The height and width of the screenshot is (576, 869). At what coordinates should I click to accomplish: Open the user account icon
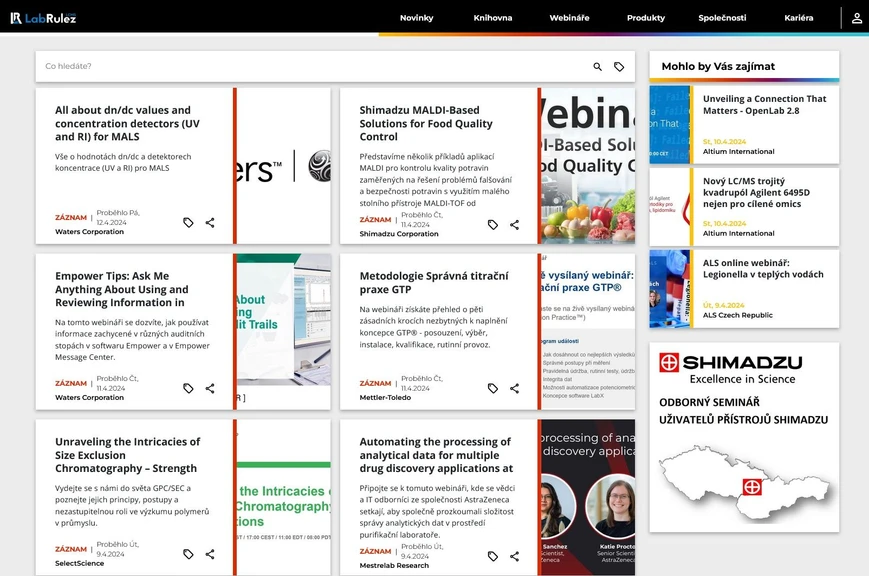click(x=856, y=18)
